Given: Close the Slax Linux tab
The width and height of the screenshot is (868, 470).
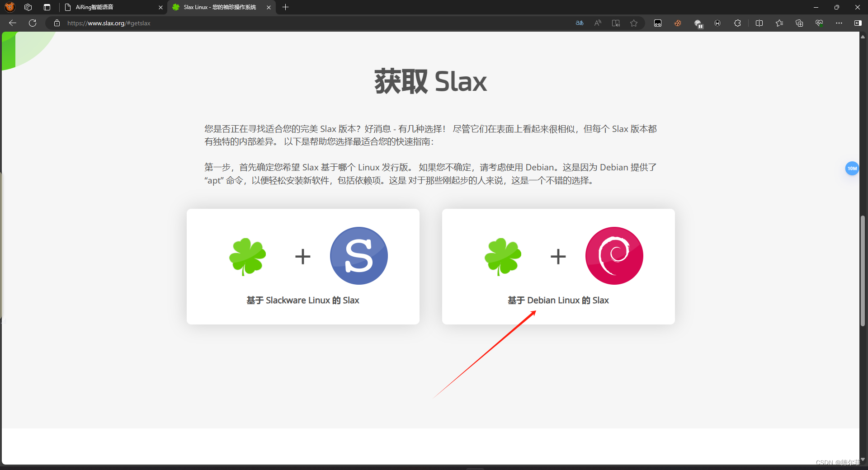Looking at the screenshot, I should point(269,7).
